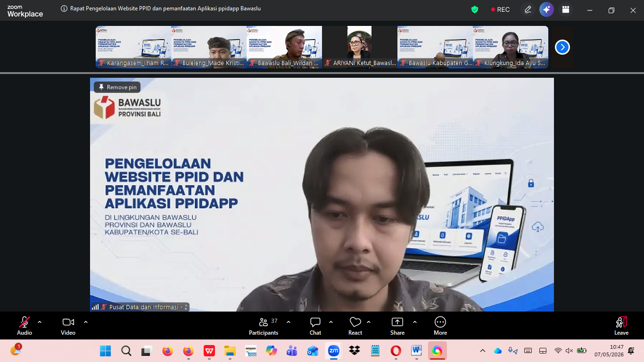Expand share options caret beside Share

coord(415,322)
